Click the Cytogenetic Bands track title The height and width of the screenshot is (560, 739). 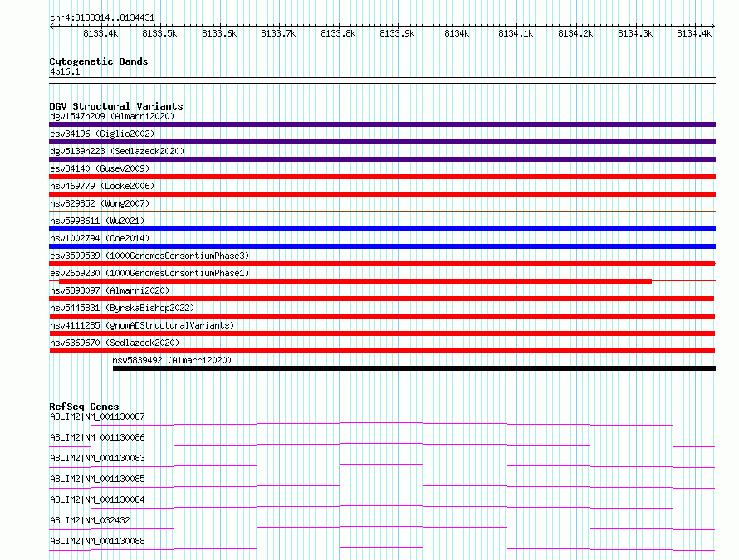99,61
